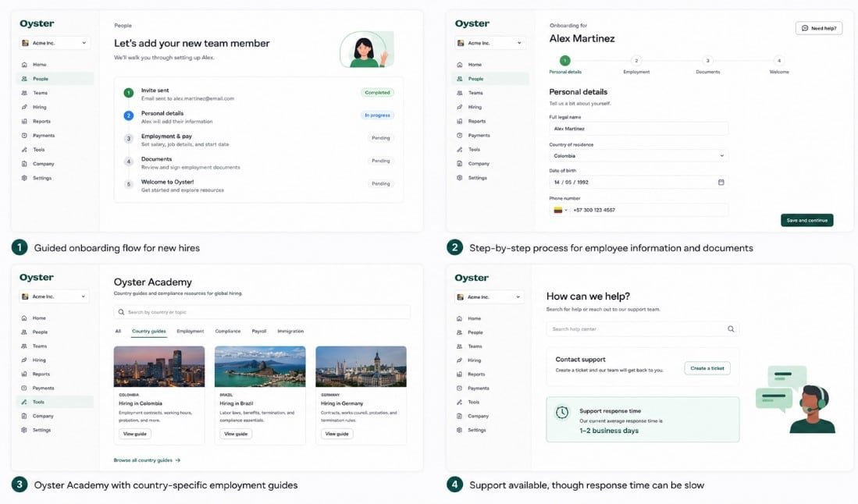
Task: Open Payments icon in Alex Martinez panel sidebar
Action: pyautogui.click(x=460, y=135)
